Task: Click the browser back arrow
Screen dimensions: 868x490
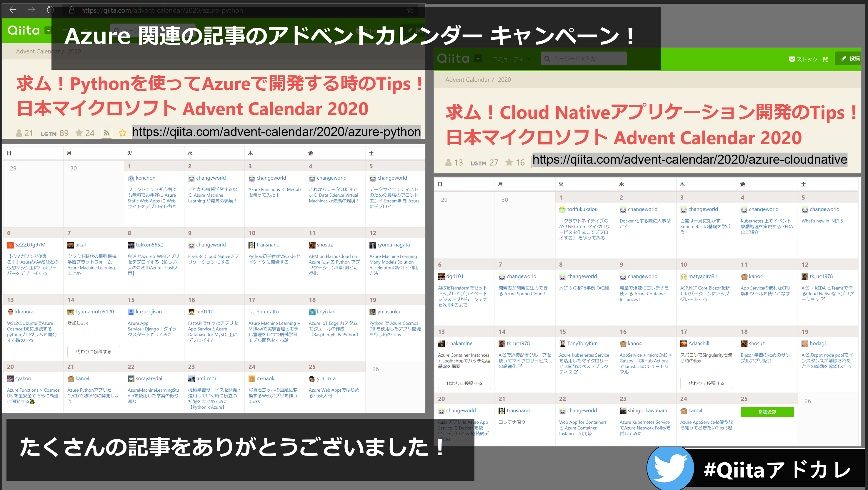Action: point(13,10)
